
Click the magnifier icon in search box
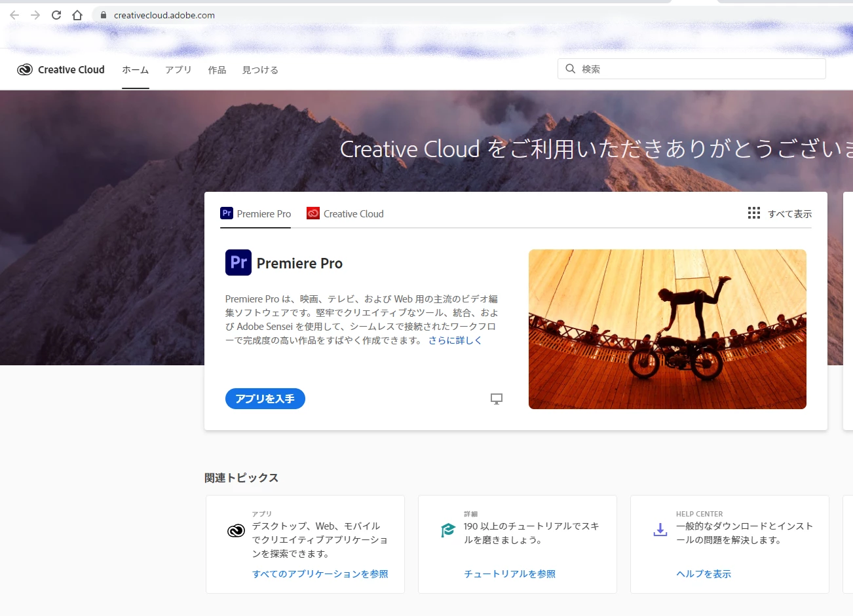coord(571,69)
